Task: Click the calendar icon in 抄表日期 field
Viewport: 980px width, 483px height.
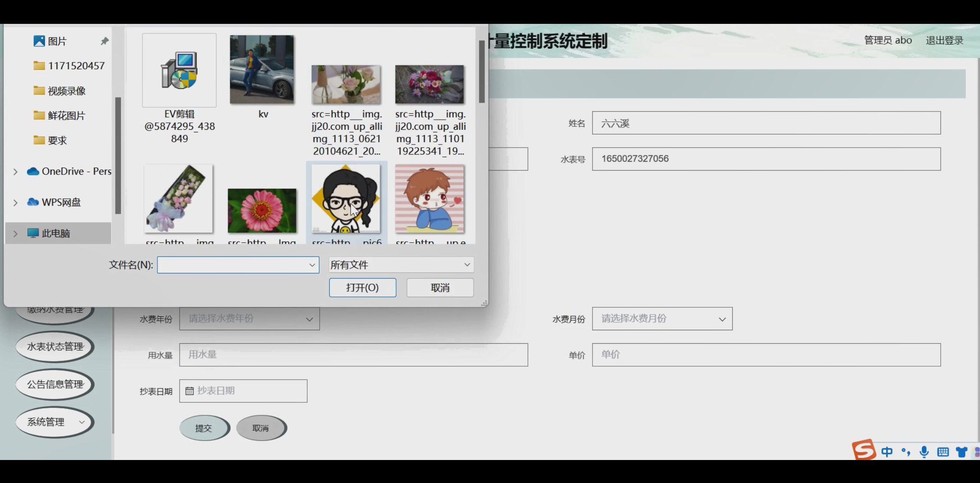Action: click(190, 391)
